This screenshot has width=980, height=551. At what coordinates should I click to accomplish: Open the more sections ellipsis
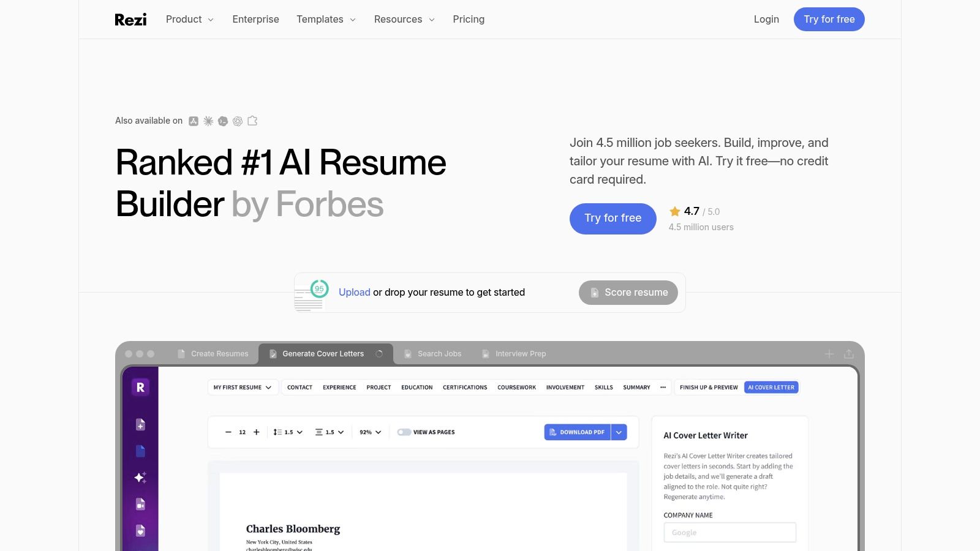[663, 388]
